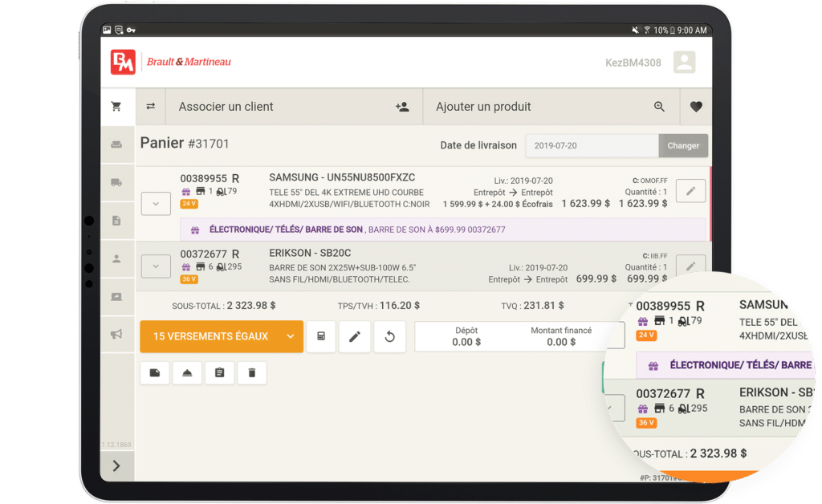Open the 15 VERSEMENTS ÉGAUX payment dropdown

coord(222,336)
